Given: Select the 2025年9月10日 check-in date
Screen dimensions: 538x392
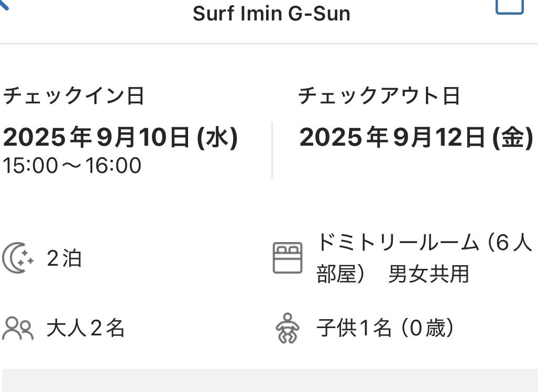Looking at the screenshot, I should pos(120,138).
